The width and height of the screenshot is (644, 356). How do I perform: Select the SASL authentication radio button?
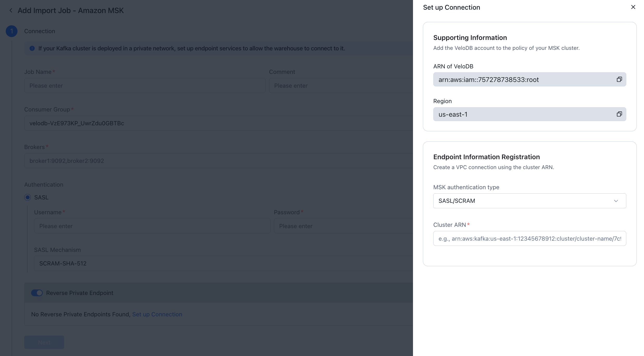point(27,197)
